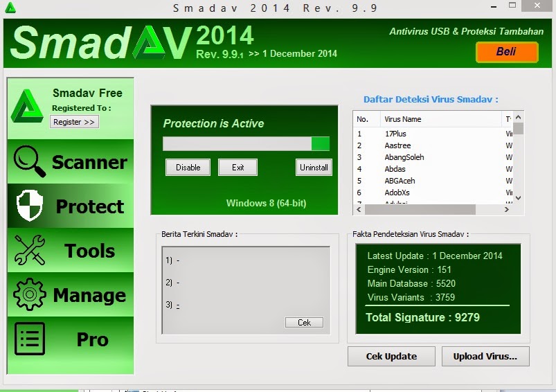Disable the active protection

(188, 167)
